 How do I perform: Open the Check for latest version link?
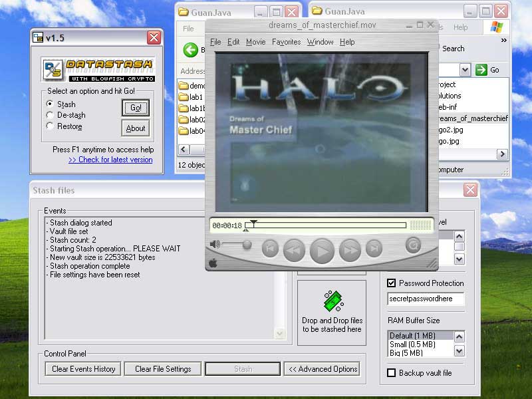pos(110,160)
